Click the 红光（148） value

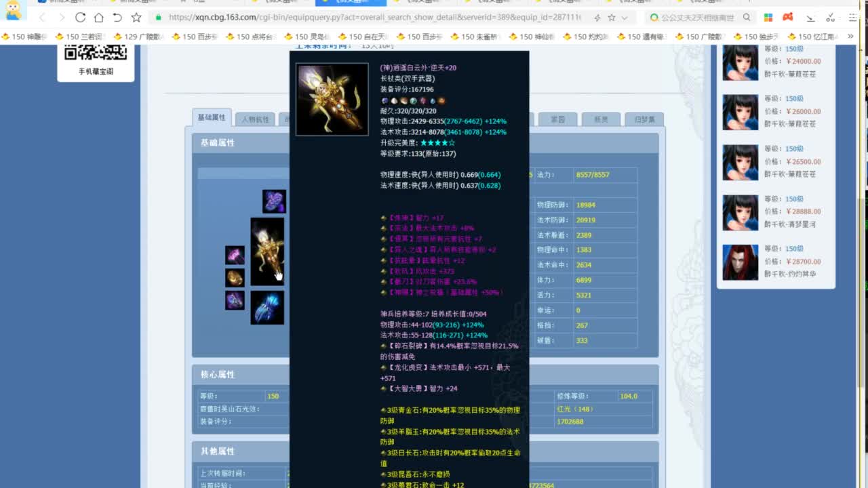coord(575,409)
